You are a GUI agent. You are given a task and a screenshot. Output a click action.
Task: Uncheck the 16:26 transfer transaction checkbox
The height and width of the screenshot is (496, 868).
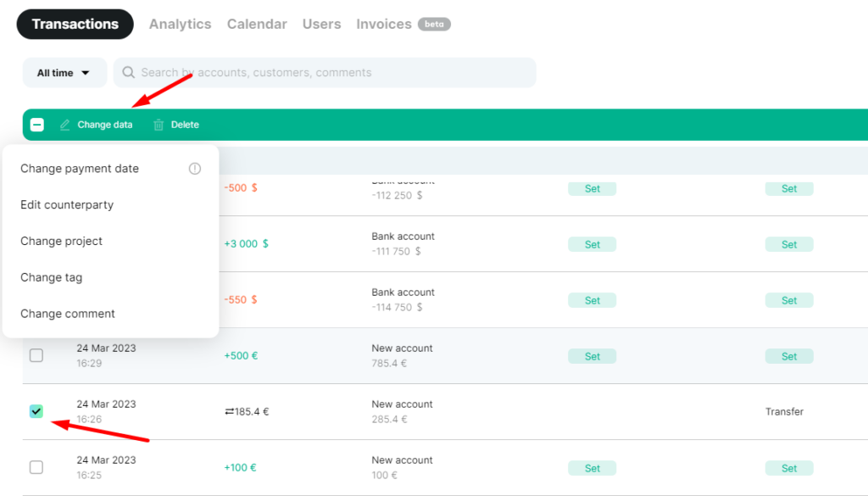pyautogui.click(x=36, y=411)
